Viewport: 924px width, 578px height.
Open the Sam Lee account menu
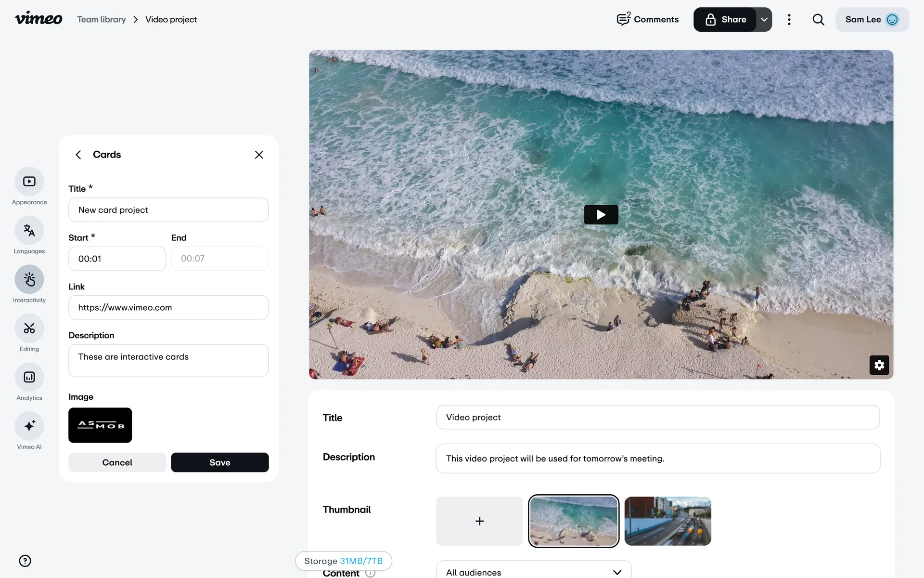872,20
